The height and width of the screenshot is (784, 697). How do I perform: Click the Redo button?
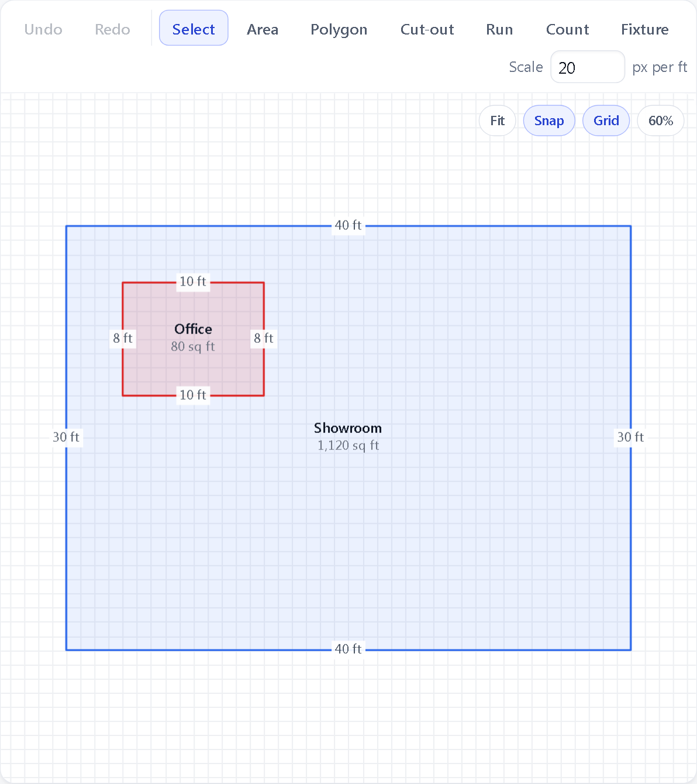[x=112, y=29]
